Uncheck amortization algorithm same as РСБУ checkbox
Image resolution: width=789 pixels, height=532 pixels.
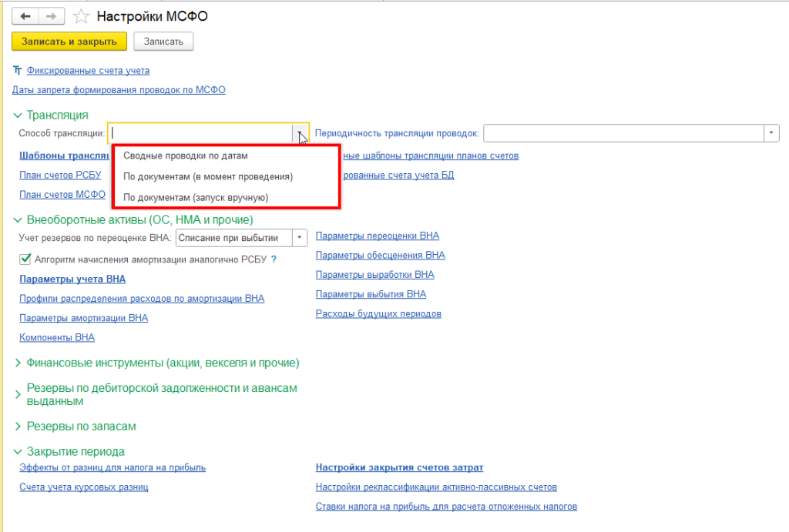tap(25, 259)
